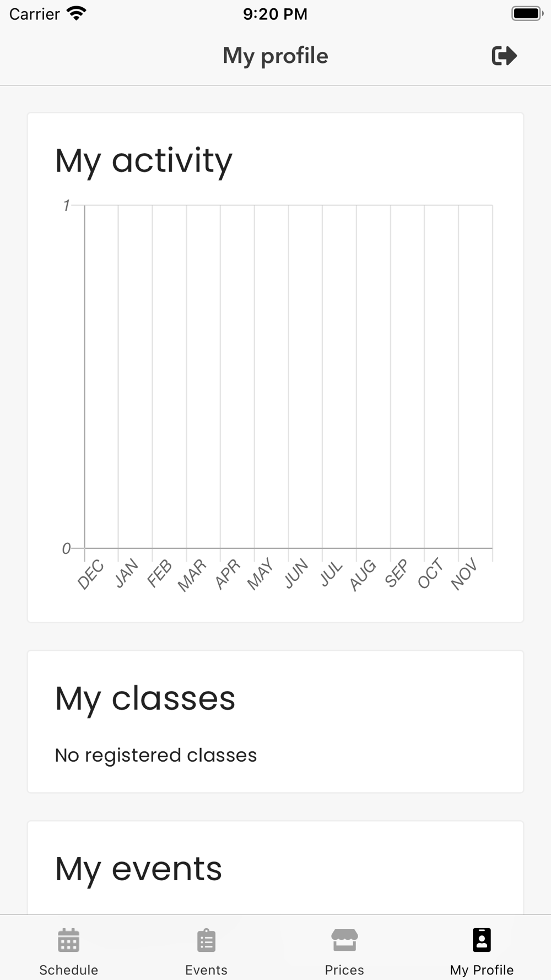Tap the Wi-Fi status icon
The height and width of the screenshot is (980, 551).
76,14
